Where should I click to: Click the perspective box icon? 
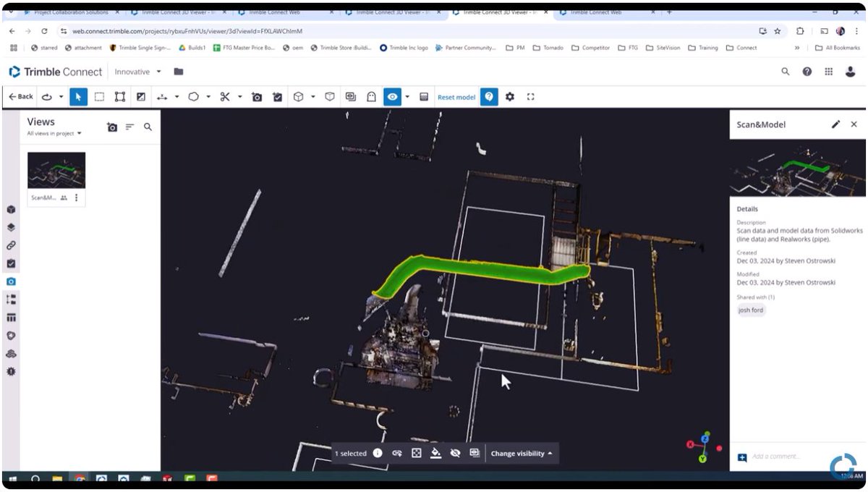point(330,96)
